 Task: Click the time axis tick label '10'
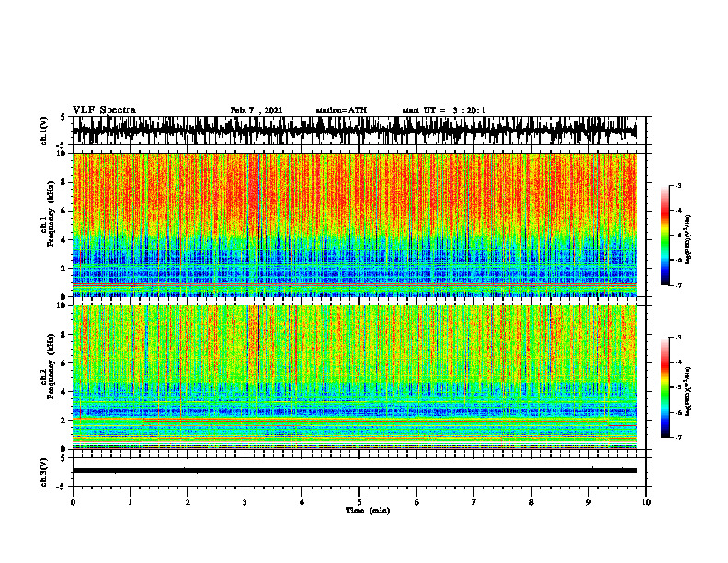click(x=646, y=502)
